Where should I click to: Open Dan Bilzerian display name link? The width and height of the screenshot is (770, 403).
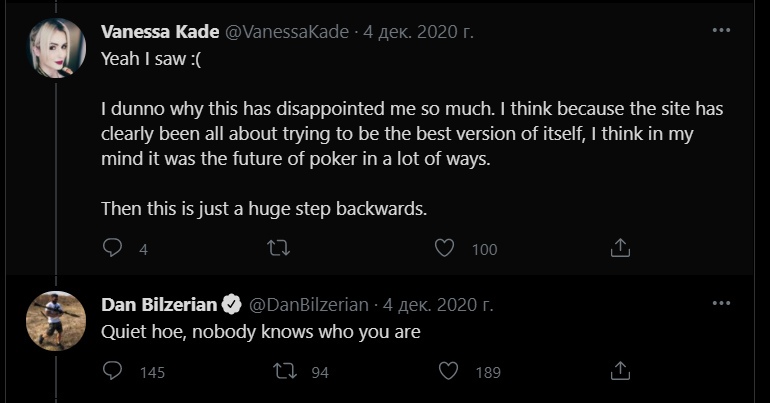point(159,305)
